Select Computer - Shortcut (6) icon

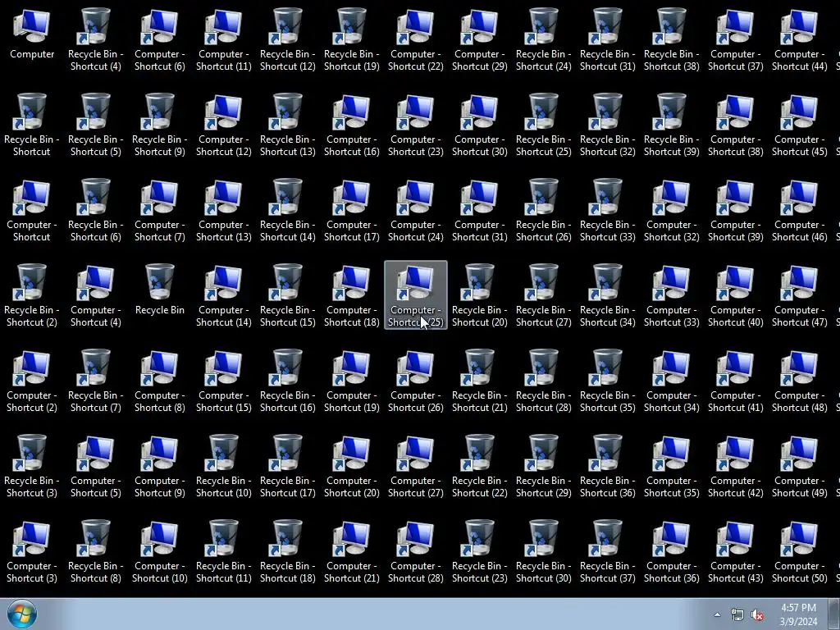coord(160,39)
